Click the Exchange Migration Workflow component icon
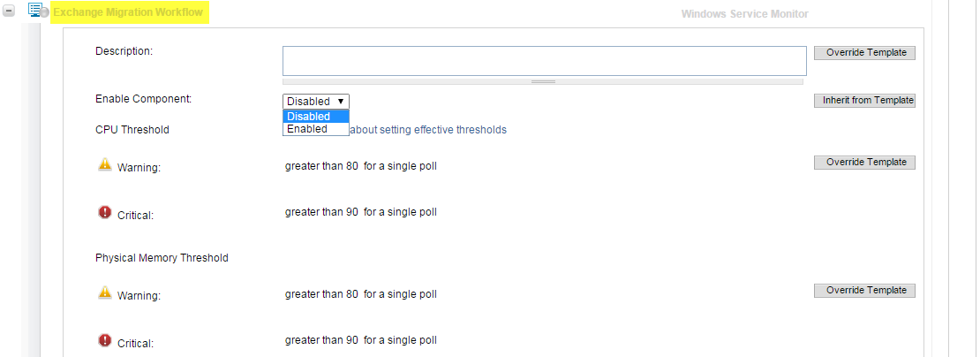 34,11
